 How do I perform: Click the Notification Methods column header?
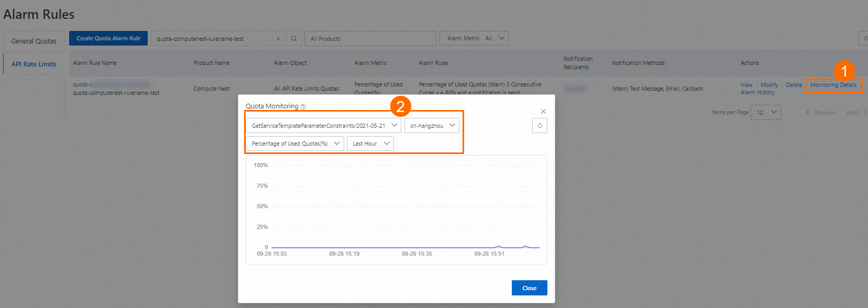click(x=638, y=63)
